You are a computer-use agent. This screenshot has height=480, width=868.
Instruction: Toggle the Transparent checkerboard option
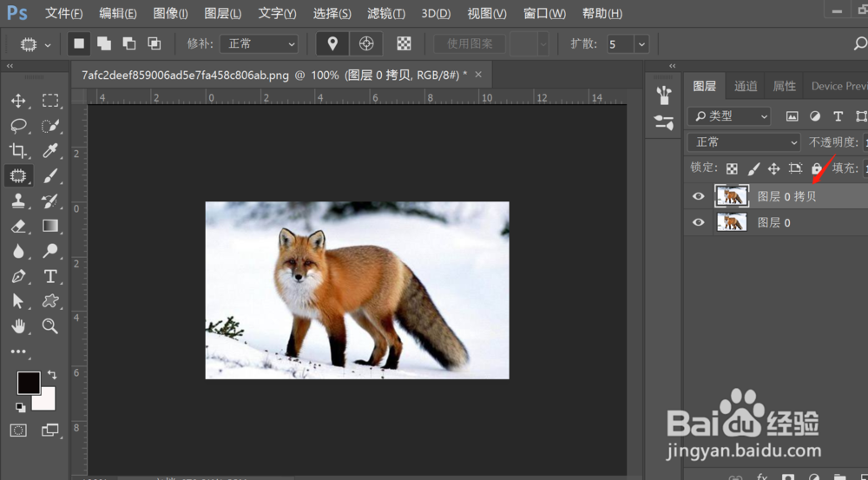404,43
